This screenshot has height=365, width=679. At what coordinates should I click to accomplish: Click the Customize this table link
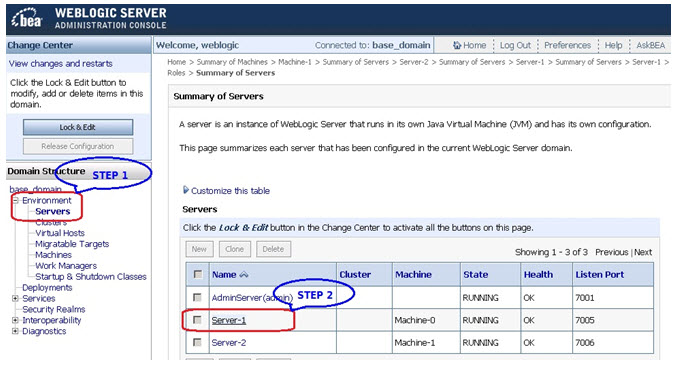(x=230, y=191)
